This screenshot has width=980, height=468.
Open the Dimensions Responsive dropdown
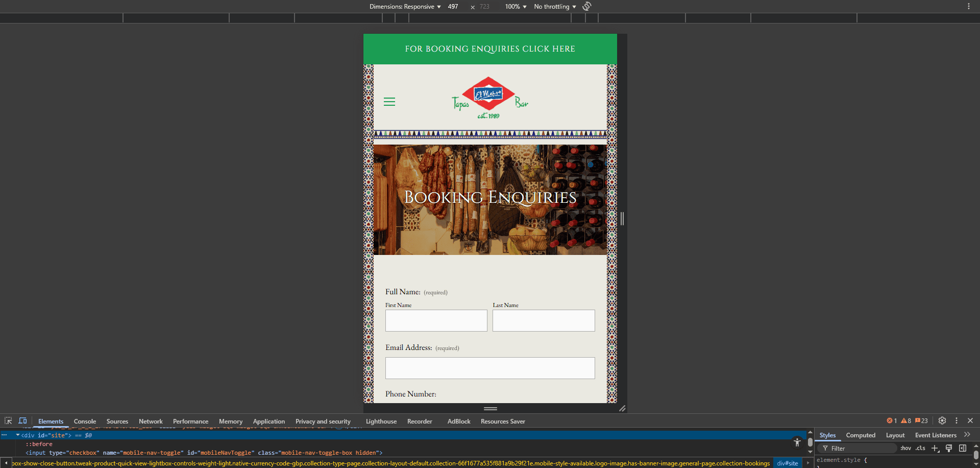[405, 7]
